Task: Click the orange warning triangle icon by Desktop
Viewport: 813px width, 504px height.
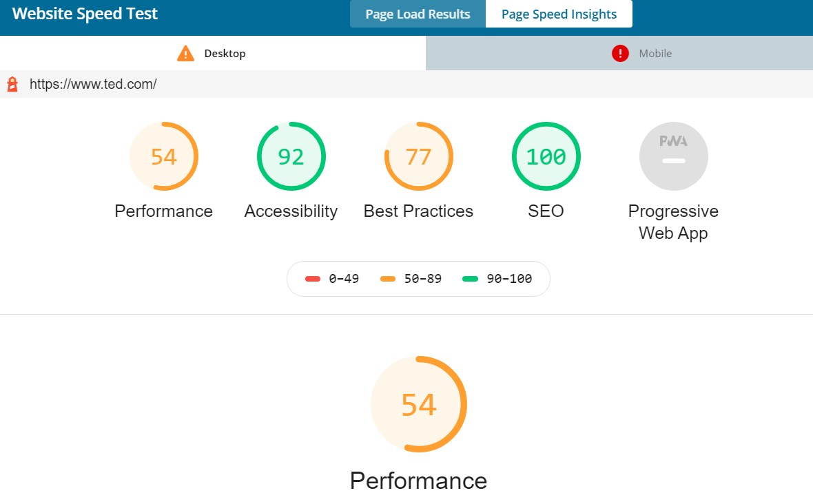Action: [x=185, y=53]
